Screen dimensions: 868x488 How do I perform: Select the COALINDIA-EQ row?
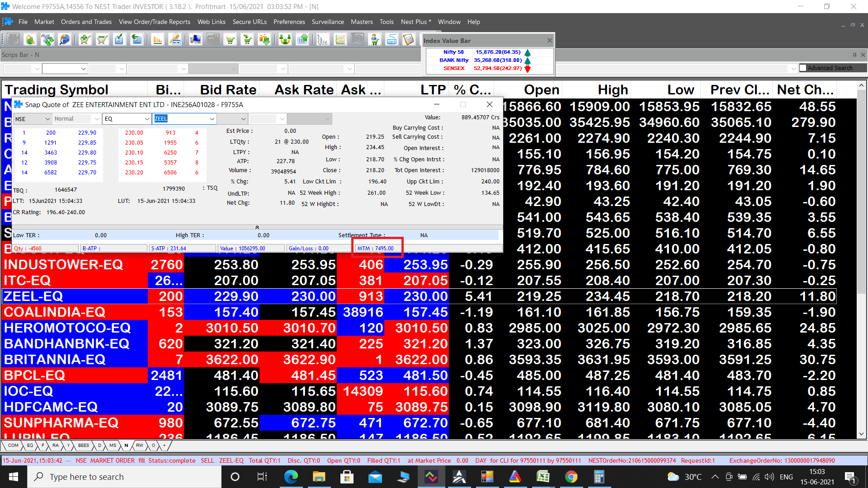click(419, 312)
